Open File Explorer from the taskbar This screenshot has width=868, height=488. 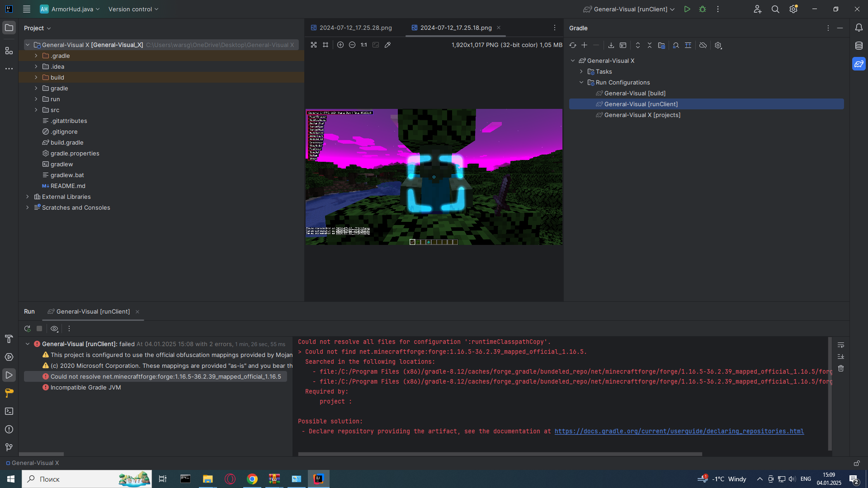click(208, 479)
